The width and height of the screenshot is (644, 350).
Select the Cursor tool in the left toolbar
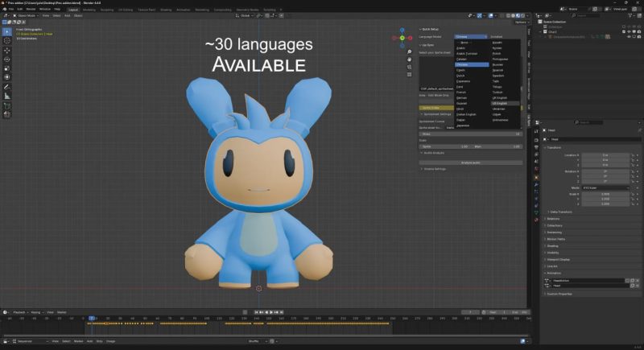[x=7, y=40]
